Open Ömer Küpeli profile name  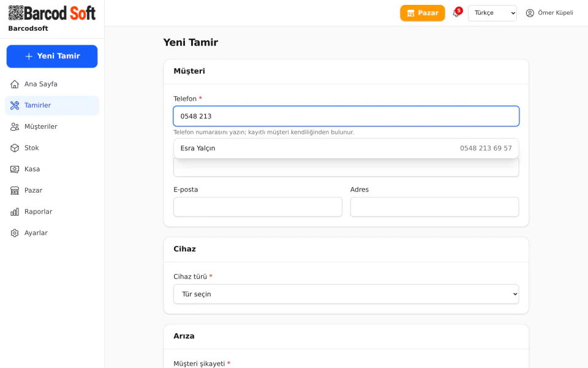[556, 13]
